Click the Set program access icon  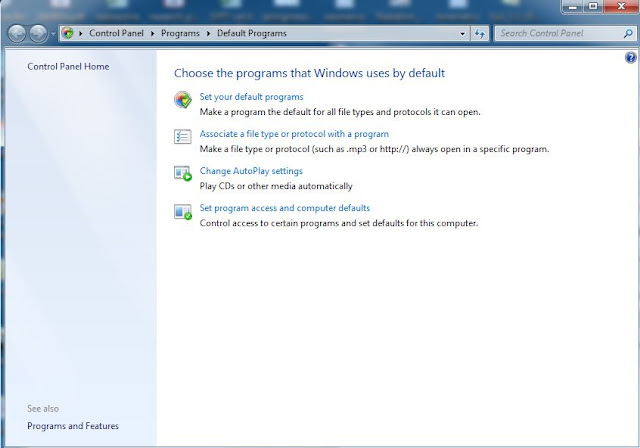coord(183,212)
